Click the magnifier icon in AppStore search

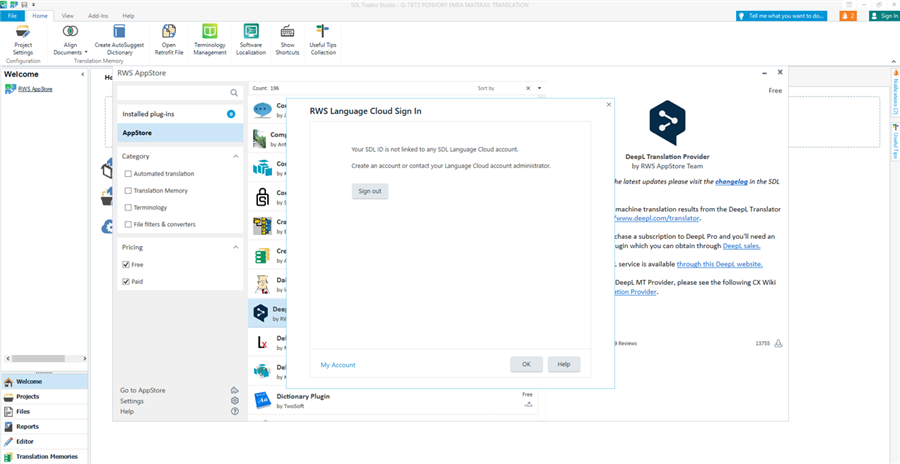click(234, 92)
